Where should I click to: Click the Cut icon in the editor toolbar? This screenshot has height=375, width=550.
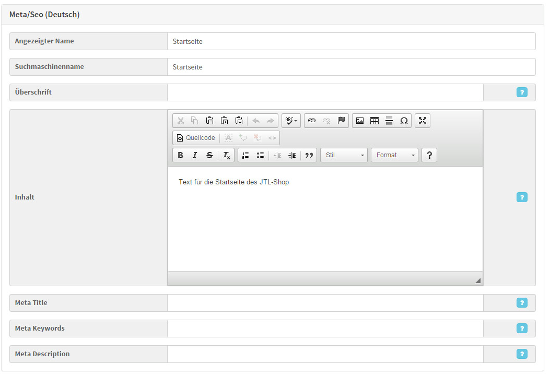(x=180, y=121)
